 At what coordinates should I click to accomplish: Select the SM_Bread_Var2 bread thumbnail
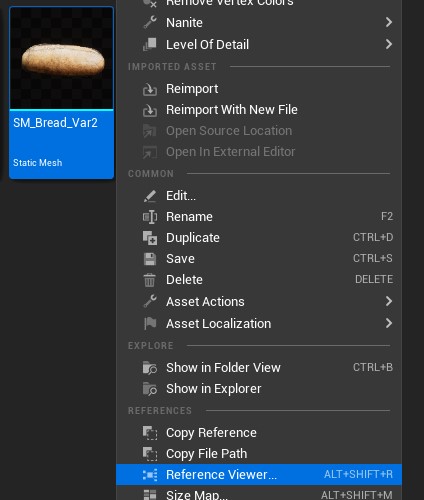coord(62,58)
